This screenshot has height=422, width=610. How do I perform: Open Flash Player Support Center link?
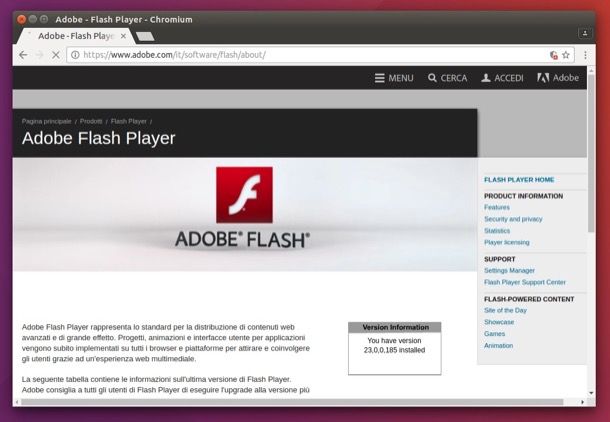point(525,282)
